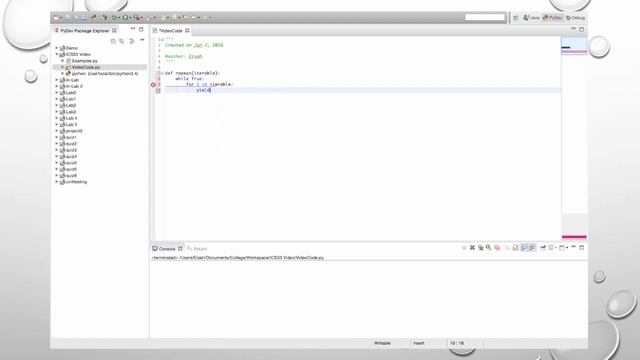Click the Open Perspective icon

point(516,18)
